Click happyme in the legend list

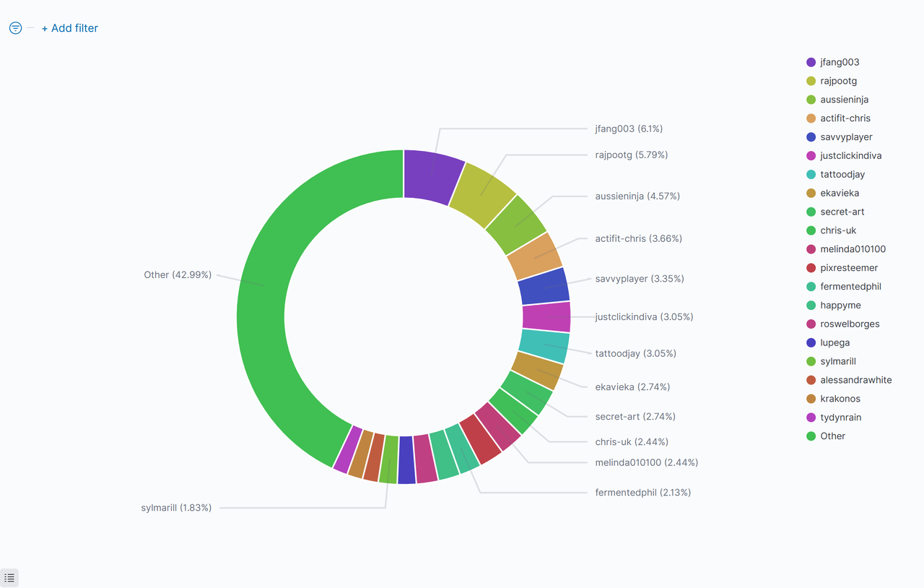(840, 306)
